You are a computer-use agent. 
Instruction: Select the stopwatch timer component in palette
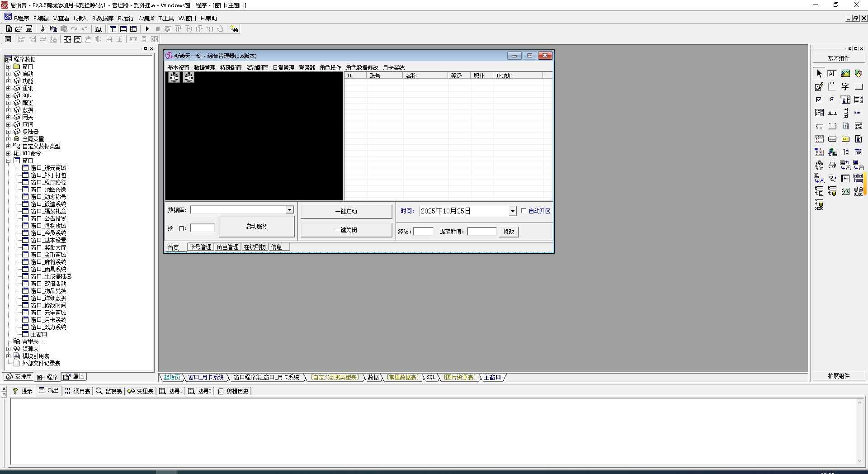(819, 166)
